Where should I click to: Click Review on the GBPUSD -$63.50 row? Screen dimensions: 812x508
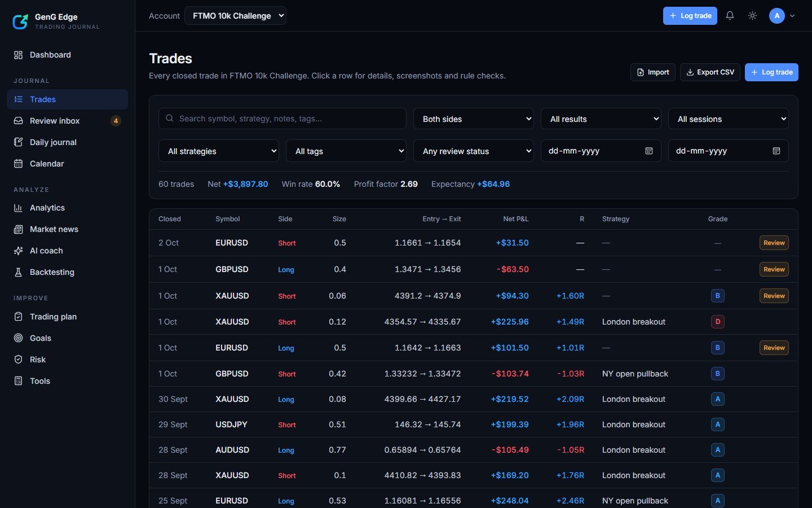[x=774, y=269]
